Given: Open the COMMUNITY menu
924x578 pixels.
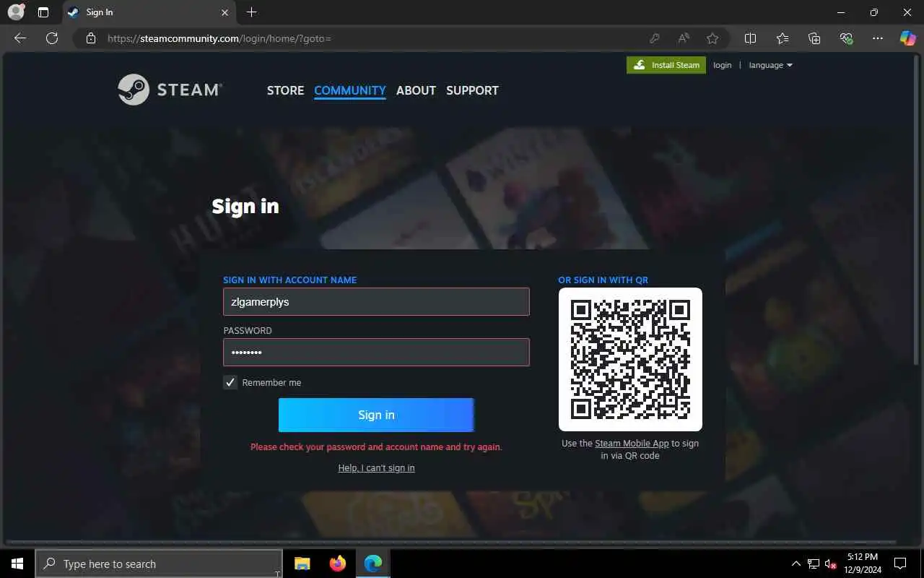Looking at the screenshot, I should (350, 90).
